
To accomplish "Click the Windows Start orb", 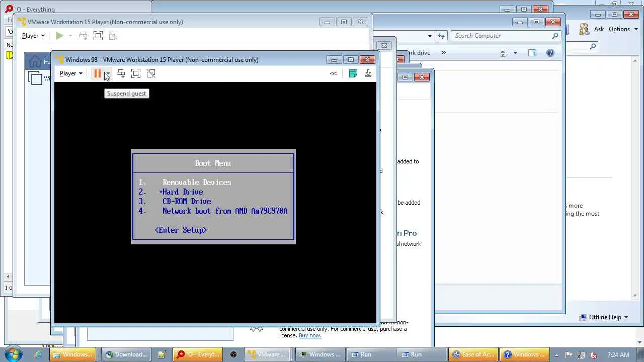I will coord(13,354).
